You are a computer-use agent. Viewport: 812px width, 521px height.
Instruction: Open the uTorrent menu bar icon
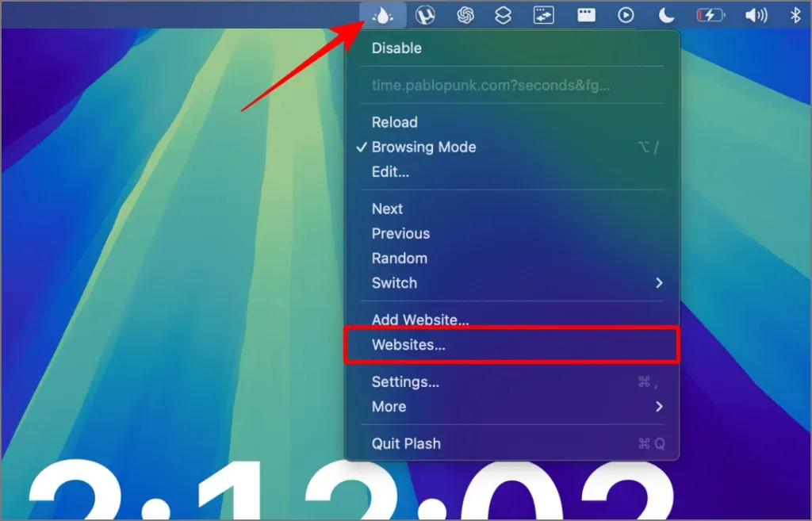point(425,15)
